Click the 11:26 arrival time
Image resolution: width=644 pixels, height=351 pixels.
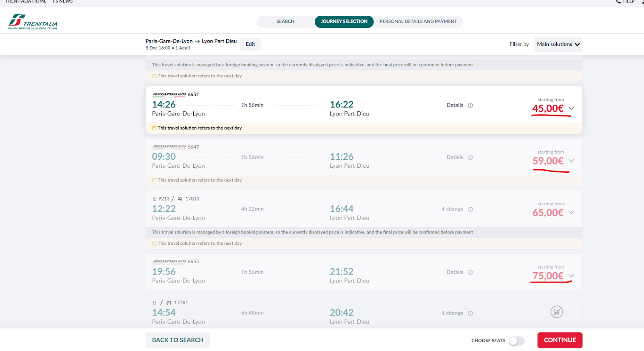tap(342, 157)
